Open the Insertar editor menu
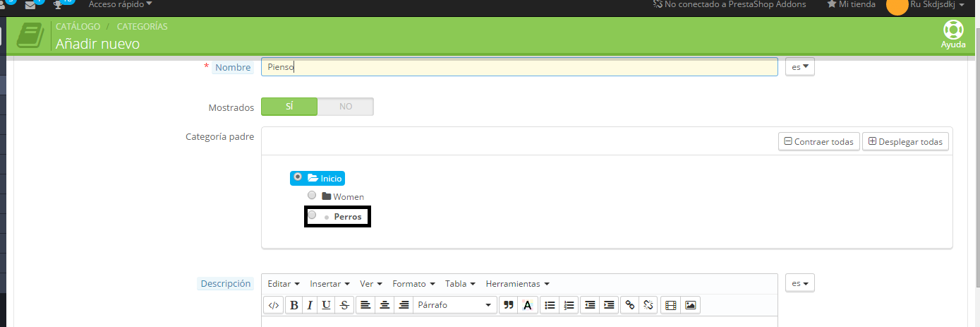Image resolution: width=980 pixels, height=327 pixels. click(329, 284)
